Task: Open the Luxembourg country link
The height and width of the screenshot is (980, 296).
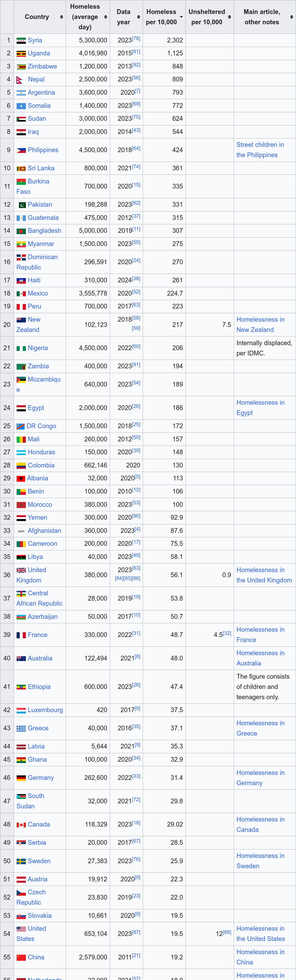Action: [x=45, y=710]
